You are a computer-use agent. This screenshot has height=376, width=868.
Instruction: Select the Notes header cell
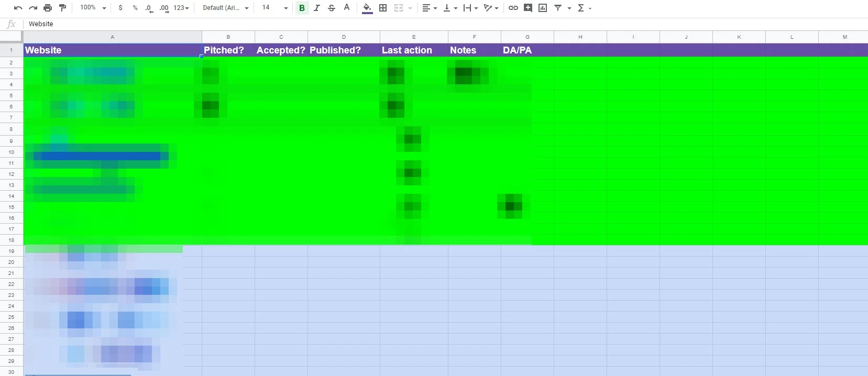tap(475, 50)
